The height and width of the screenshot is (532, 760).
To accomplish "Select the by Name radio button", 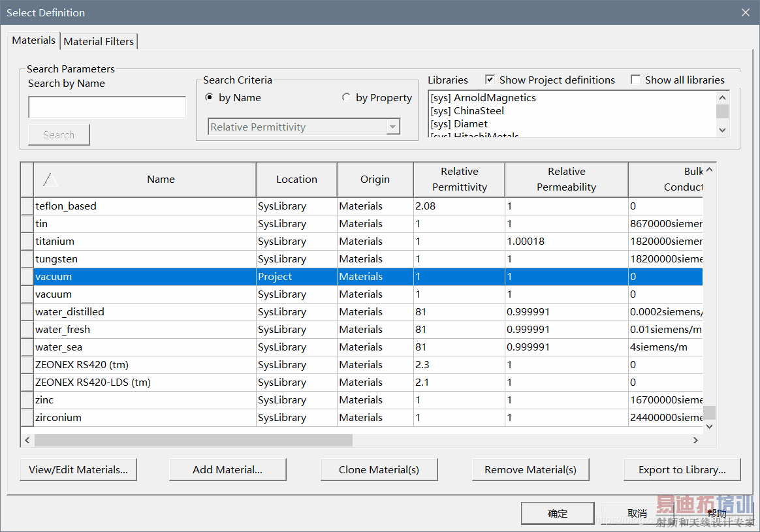I will 209,98.
